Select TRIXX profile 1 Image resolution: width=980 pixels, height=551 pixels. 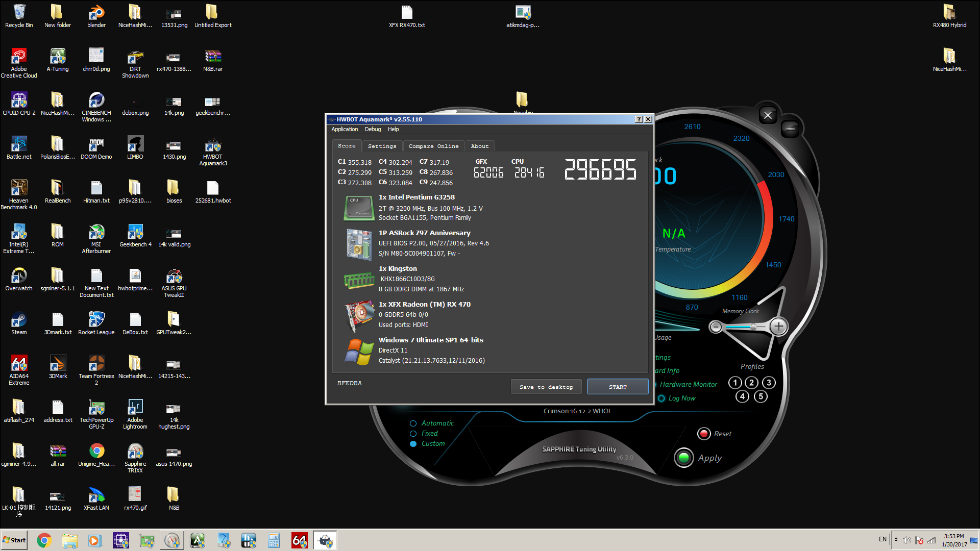(x=735, y=383)
